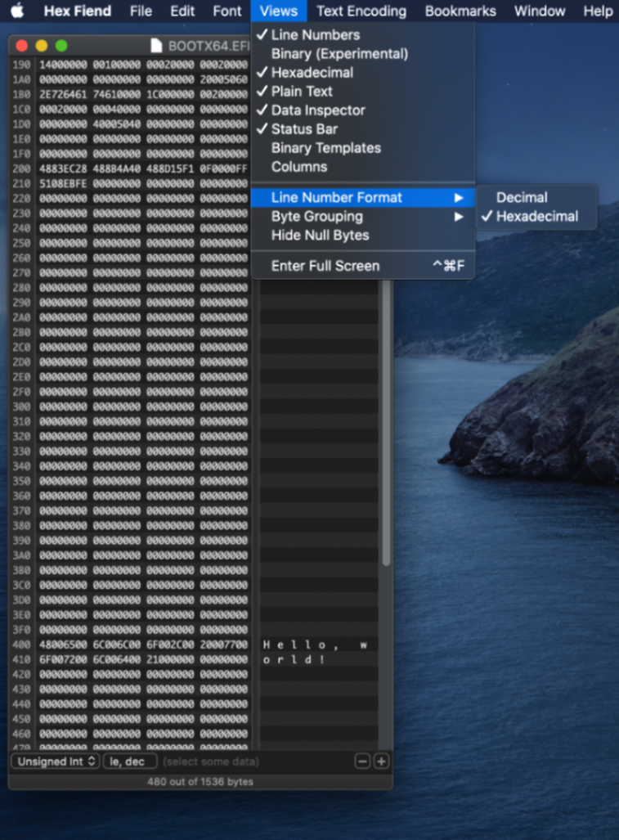Open the le, dec format dropdown
Viewport: 619px width, 840px height.
(x=129, y=761)
